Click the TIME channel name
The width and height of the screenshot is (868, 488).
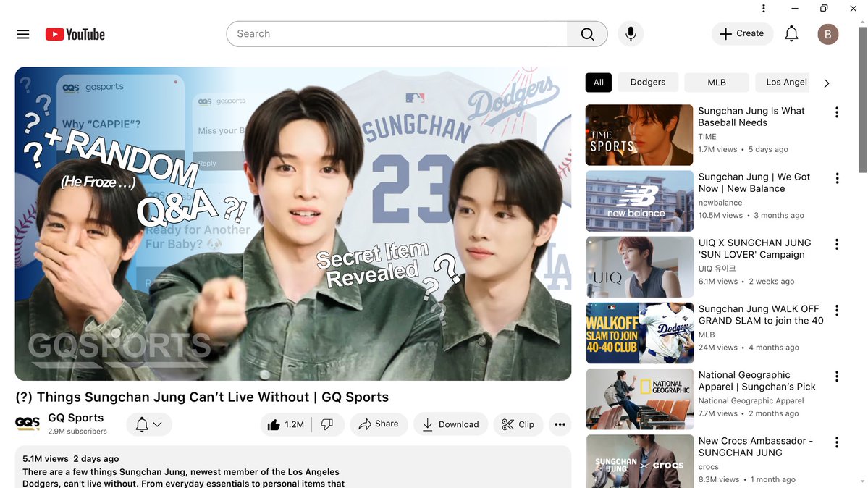click(707, 137)
